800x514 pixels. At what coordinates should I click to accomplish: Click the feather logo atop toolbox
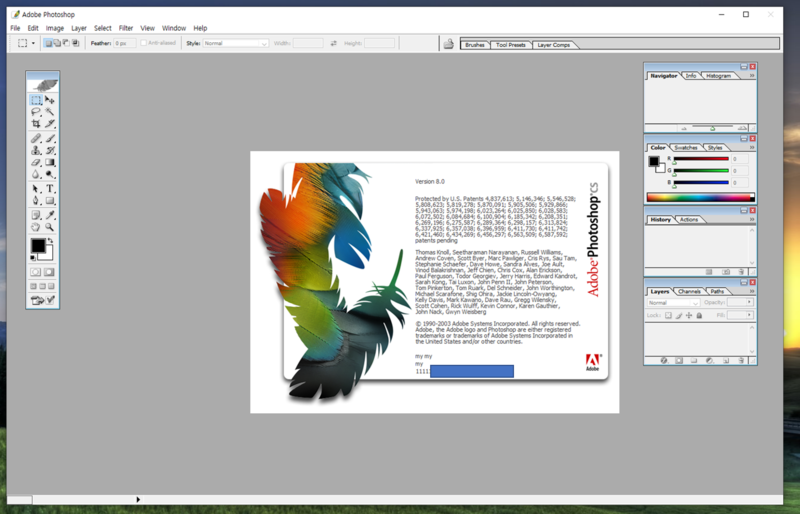[43, 83]
